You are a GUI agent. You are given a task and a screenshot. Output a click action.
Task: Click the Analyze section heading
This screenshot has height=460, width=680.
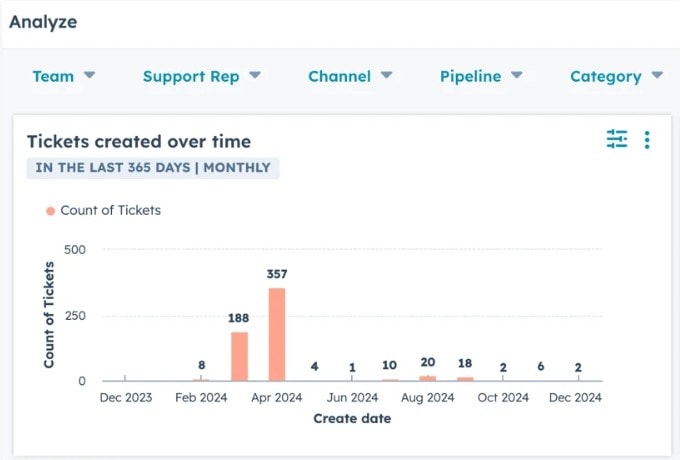pyautogui.click(x=43, y=22)
